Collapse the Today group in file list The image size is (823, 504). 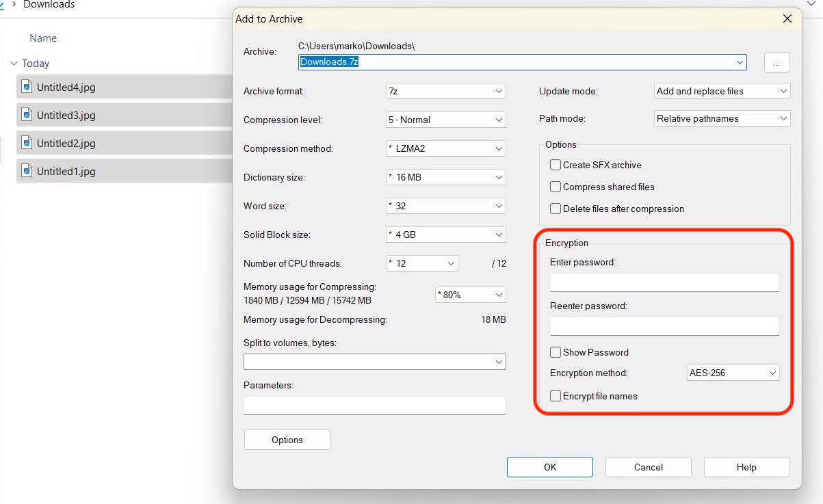click(x=14, y=64)
